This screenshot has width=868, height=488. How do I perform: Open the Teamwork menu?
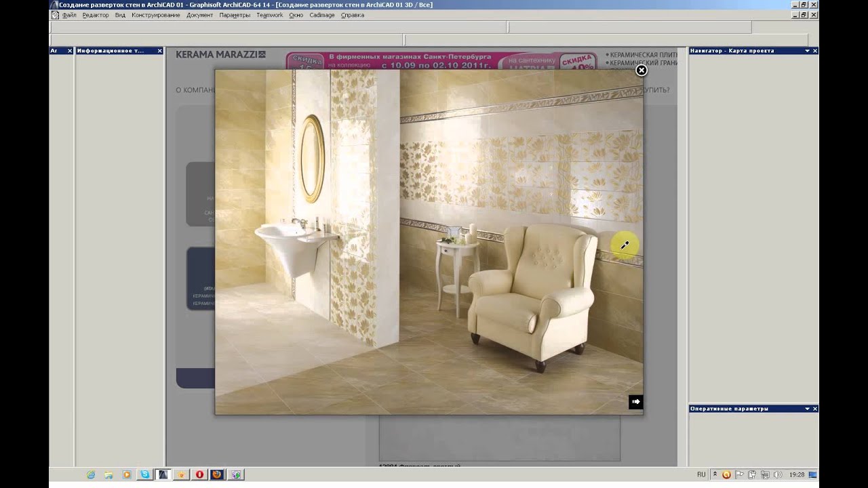coord(270,15)
